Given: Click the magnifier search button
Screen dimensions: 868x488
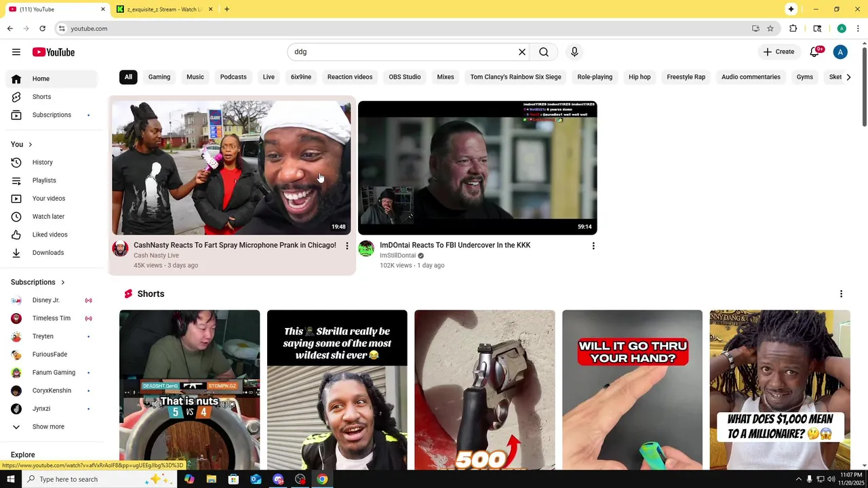Looking at the screenshot, I should pyautogui.click(x=544, y=52).
